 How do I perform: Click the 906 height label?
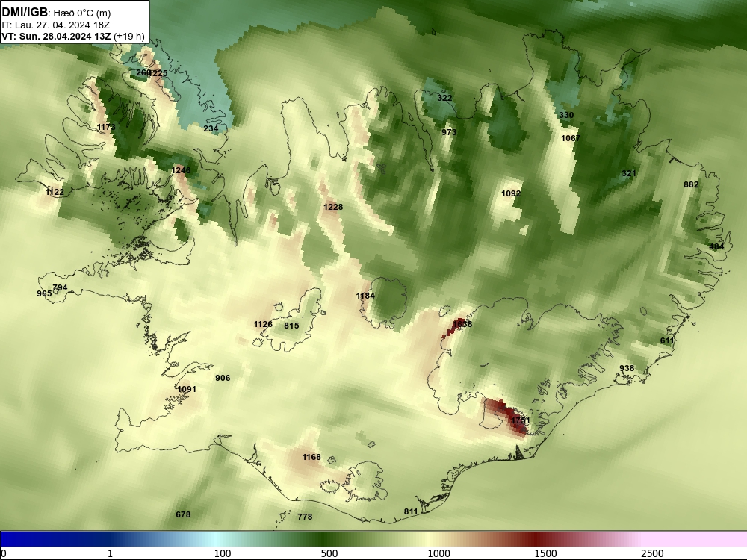click(223, 379)
